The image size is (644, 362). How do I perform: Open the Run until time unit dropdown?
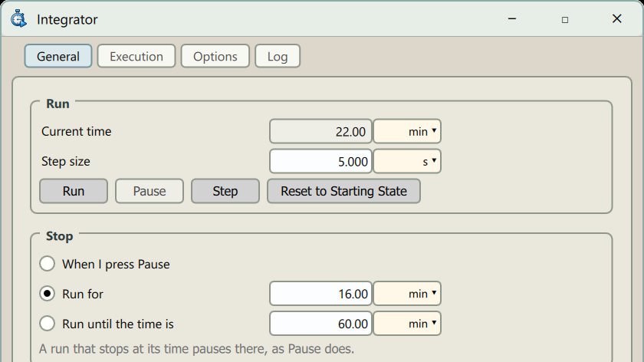coord(407,324)
